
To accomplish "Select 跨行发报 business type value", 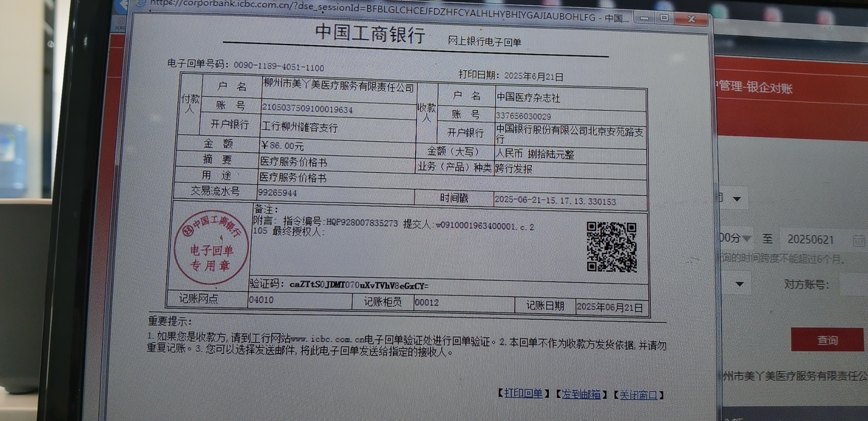I will pyautogui.click(x=514, y=169).
